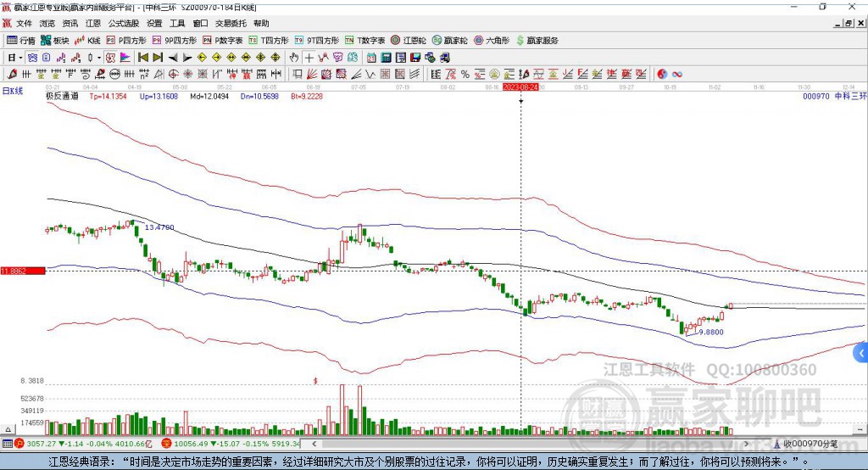The width and height of the screenshot is (868, 470).
Task: Open the P四方形 tool
Action: point(126,41)
